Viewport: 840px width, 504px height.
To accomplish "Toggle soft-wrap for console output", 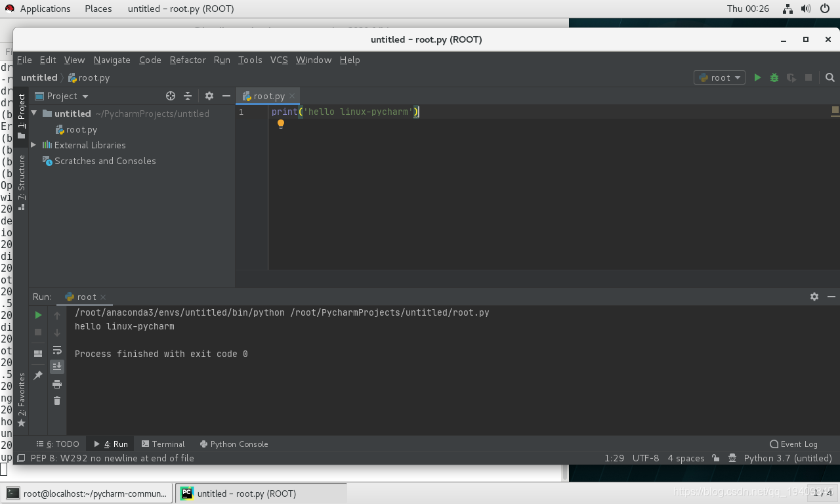I will point(57,350).
